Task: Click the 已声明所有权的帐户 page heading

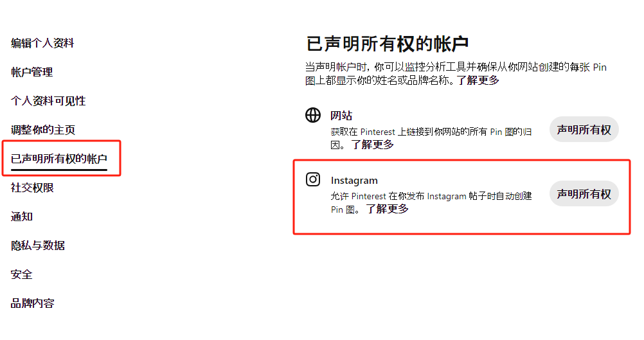Action: [388, 44]
